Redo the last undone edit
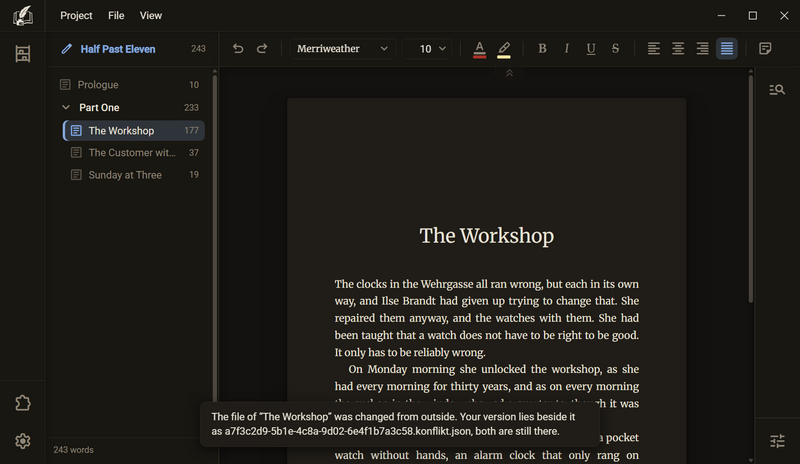The width and height of the screenshot is (800, 464). click(x=262, y=48)
